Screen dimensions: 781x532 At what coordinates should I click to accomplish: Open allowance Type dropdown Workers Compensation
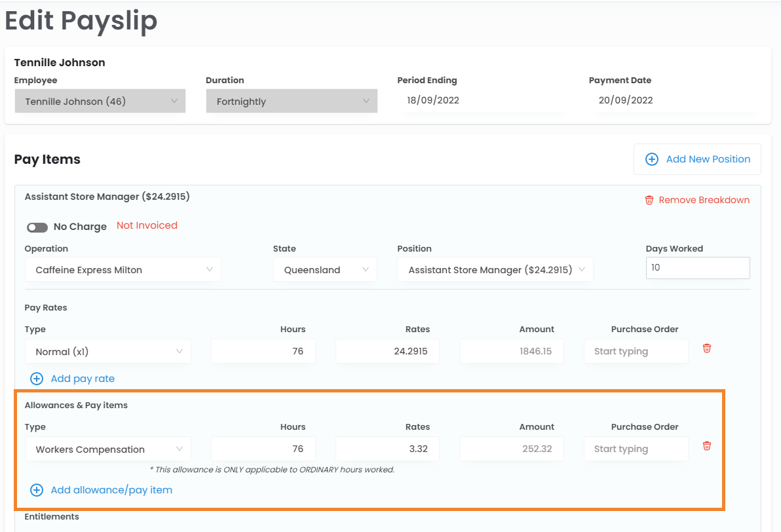(108, 449)
